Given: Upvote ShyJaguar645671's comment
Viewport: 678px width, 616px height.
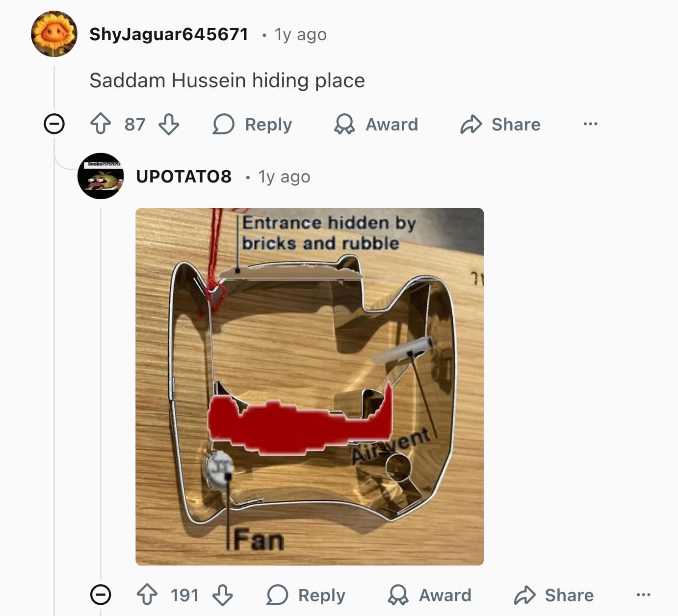Looking at the screenshot, I should click(101, 124).
